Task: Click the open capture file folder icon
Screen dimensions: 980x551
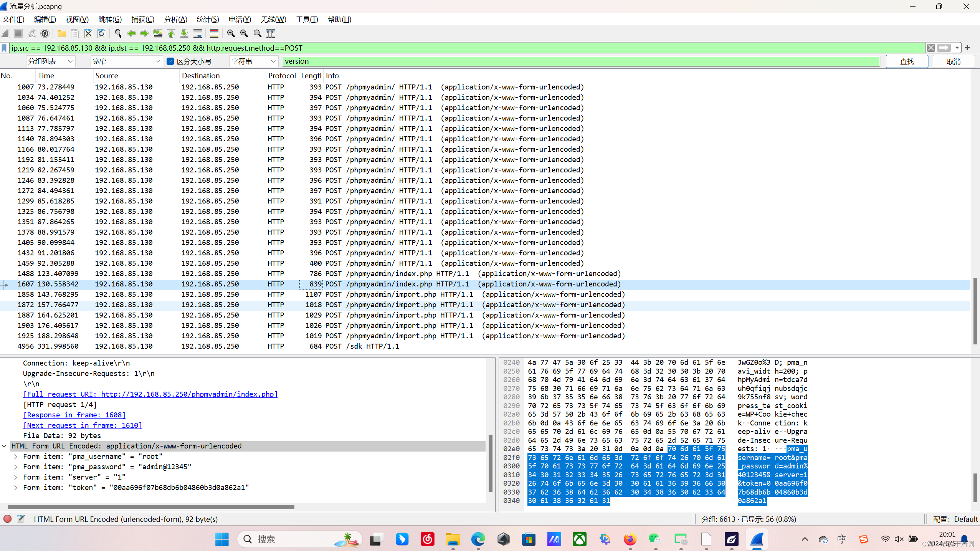Action: tap(61, 33)
